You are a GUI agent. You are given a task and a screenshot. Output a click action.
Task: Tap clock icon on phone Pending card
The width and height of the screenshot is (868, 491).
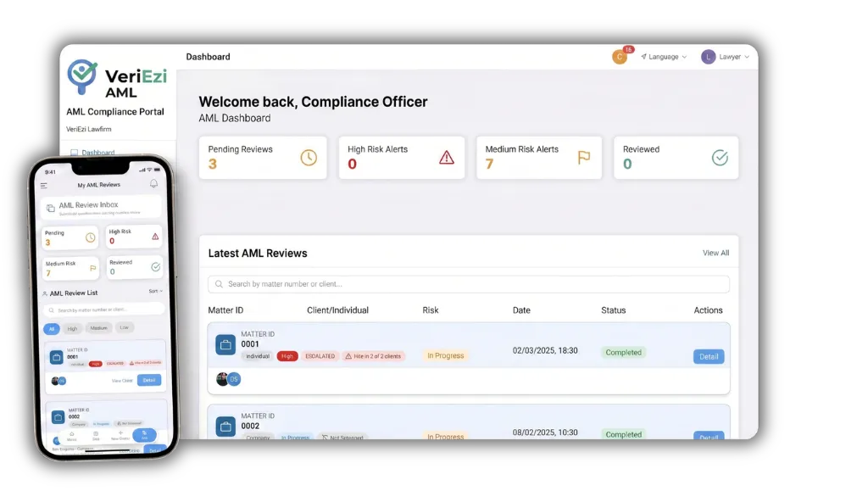coord(90,238)
